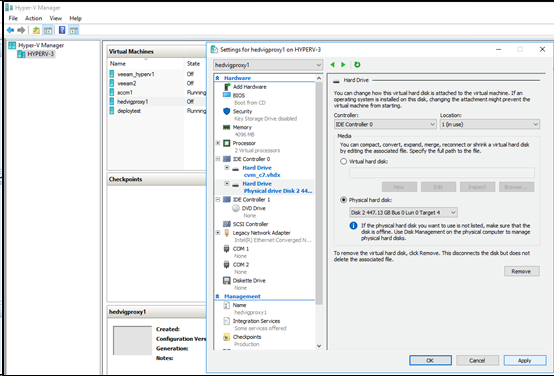
Task: Click the Forward arrow in Hyper-V Manager toolbar
Action: [21, 30]
